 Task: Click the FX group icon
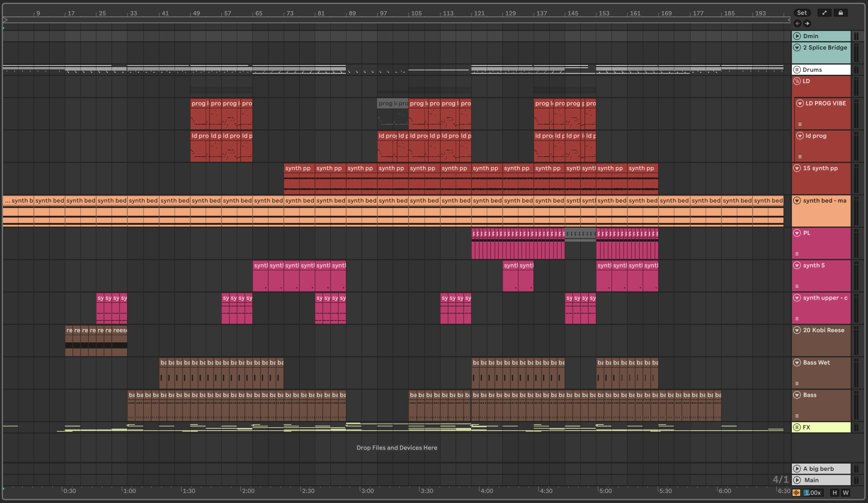pos(797,427)
